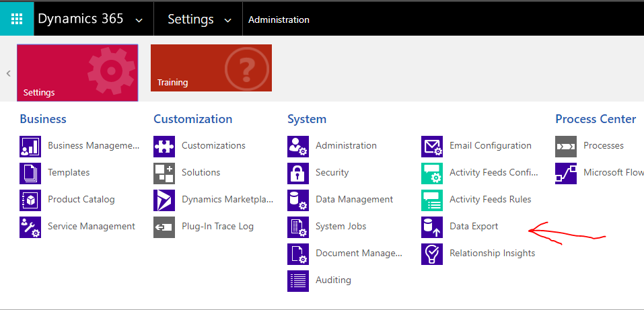Click the Activity Feeds Configuration icon

(431, 173)
